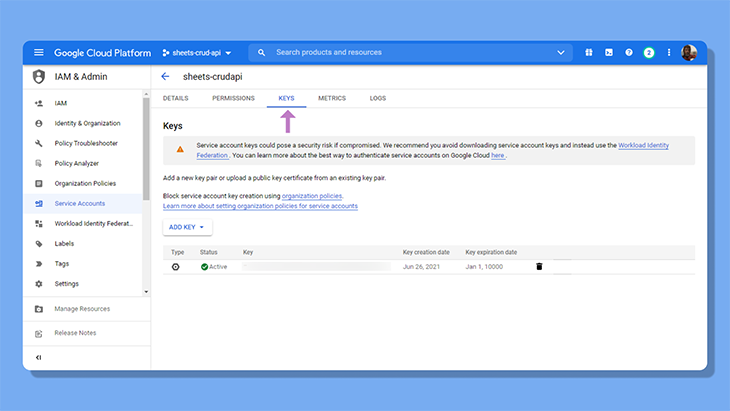Screen dimensions: 730x411
Task: Expand the ADD KEY dropdown
Action: [x=187, y=227]
